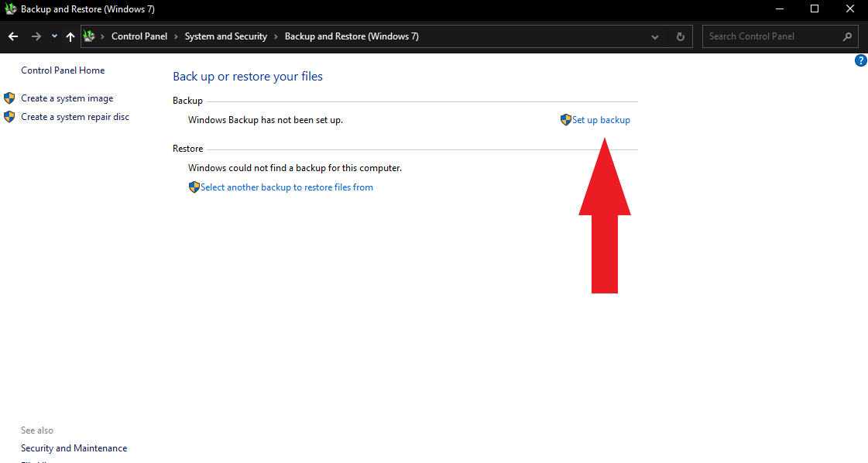The height and width of the screenshot is (463, 868).
Task: Click the Set up backup link
Action: (x=601, y=120)
